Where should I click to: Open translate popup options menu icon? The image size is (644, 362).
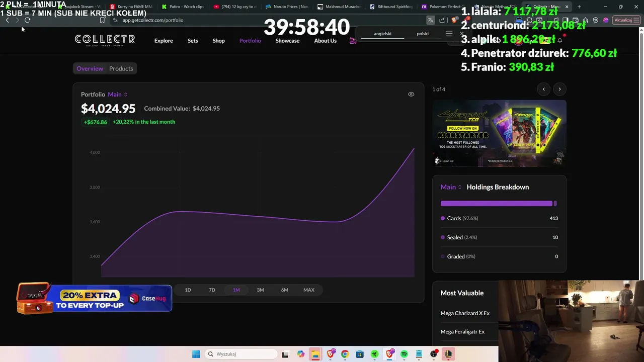[x=449, y=34]
